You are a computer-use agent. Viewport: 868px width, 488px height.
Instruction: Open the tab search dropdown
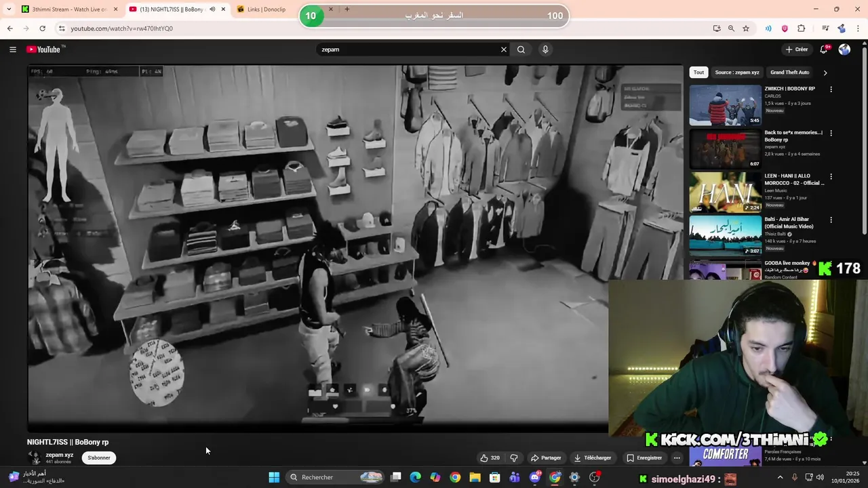[x=8, y=9]
